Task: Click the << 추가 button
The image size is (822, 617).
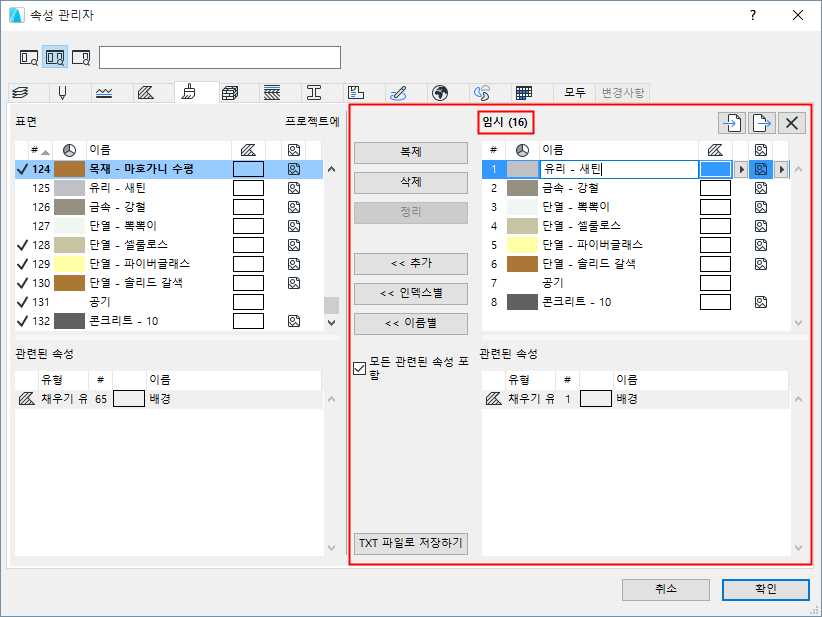Action: pos(411,264)
